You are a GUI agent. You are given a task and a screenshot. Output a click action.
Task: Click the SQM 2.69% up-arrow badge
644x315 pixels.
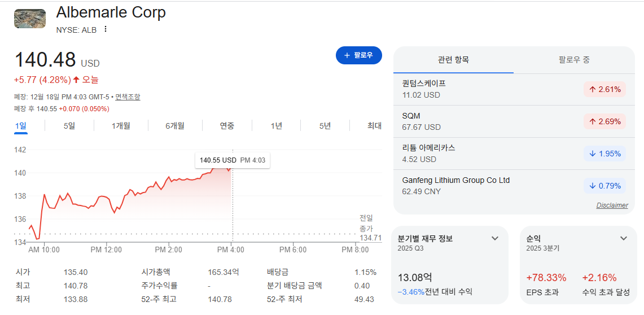604,121
